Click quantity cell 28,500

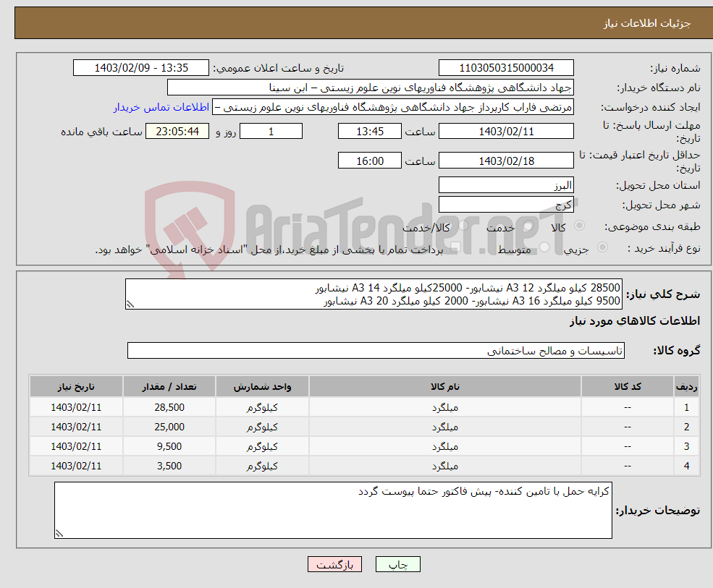click(x=169, y=407)
